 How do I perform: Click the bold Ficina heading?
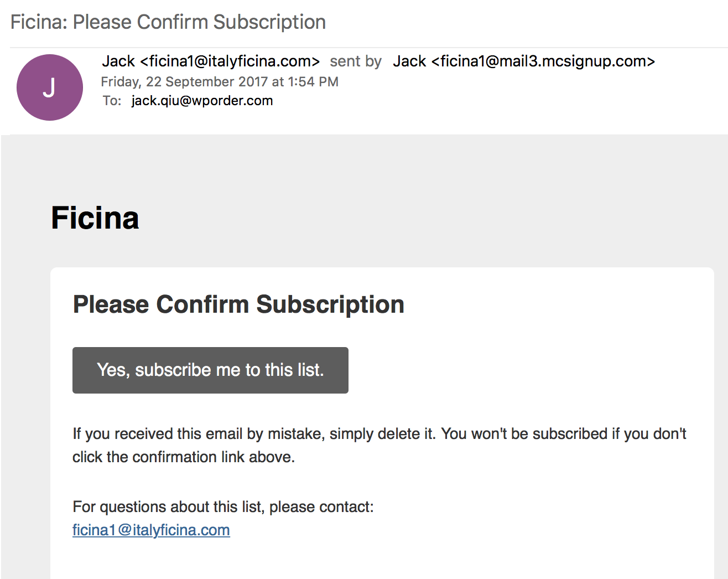click(x=95, y=218)
